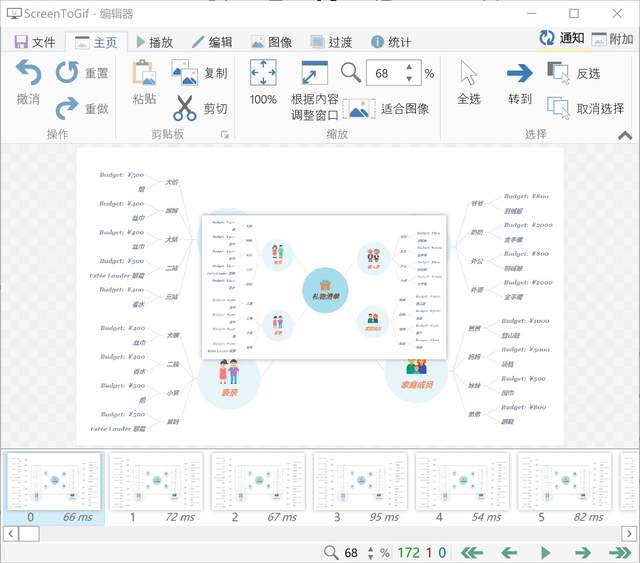The height and width of the screenshot is (563, 640).
Task: Expand clipboard (剪贴板) group launcher
Action: pyautogui.click(x=224, y=134)
